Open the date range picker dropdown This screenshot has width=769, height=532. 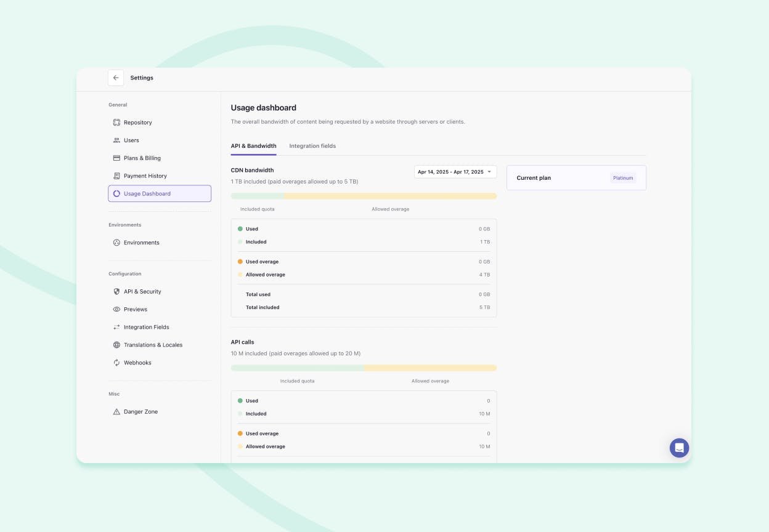[x=455, y=172]
